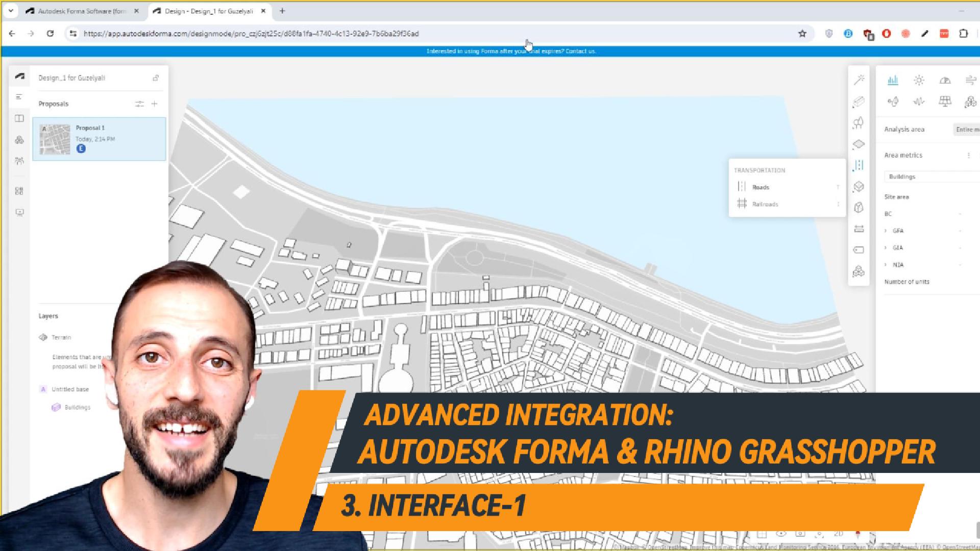Click the browser address bar URL
Screen dimensions: 980x551
pyautogui.click(x=251, y=34)
